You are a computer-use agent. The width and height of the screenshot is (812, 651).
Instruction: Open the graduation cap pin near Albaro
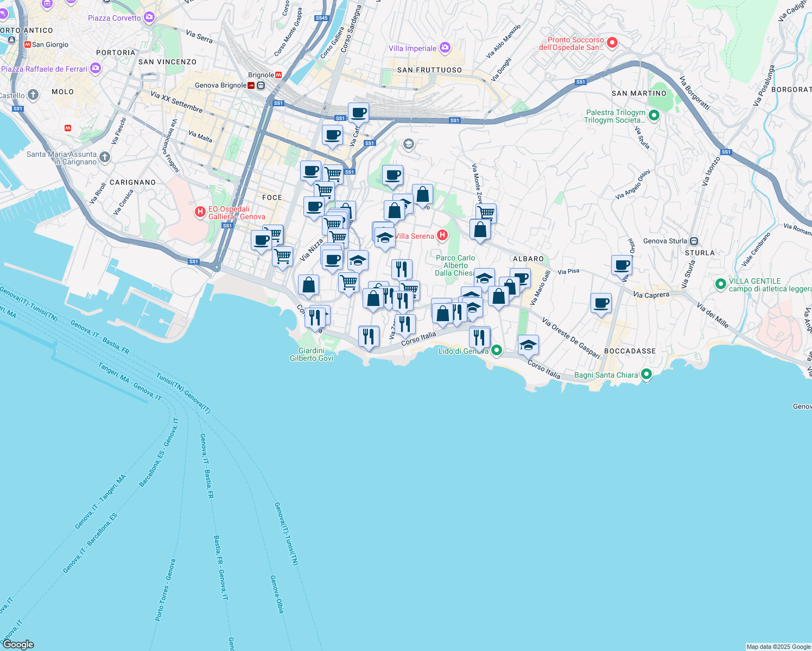tap(484, 278)
